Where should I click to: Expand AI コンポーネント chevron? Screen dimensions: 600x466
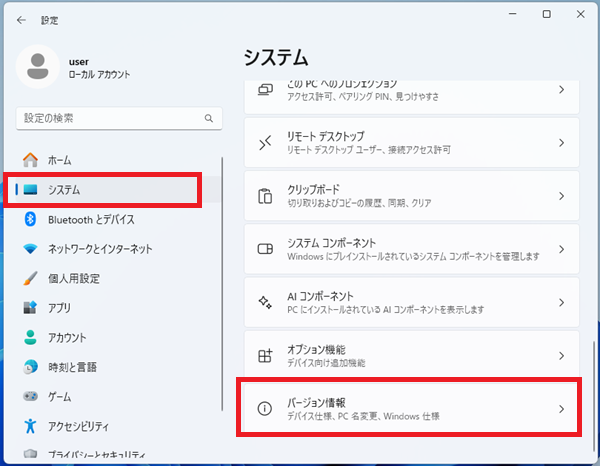pos(561,302)
